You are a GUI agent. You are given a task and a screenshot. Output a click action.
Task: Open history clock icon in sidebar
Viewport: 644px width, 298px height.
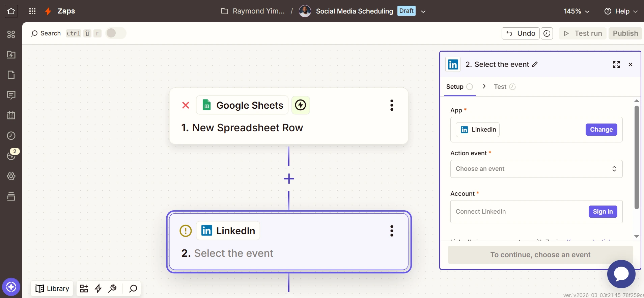click(11, 136)
